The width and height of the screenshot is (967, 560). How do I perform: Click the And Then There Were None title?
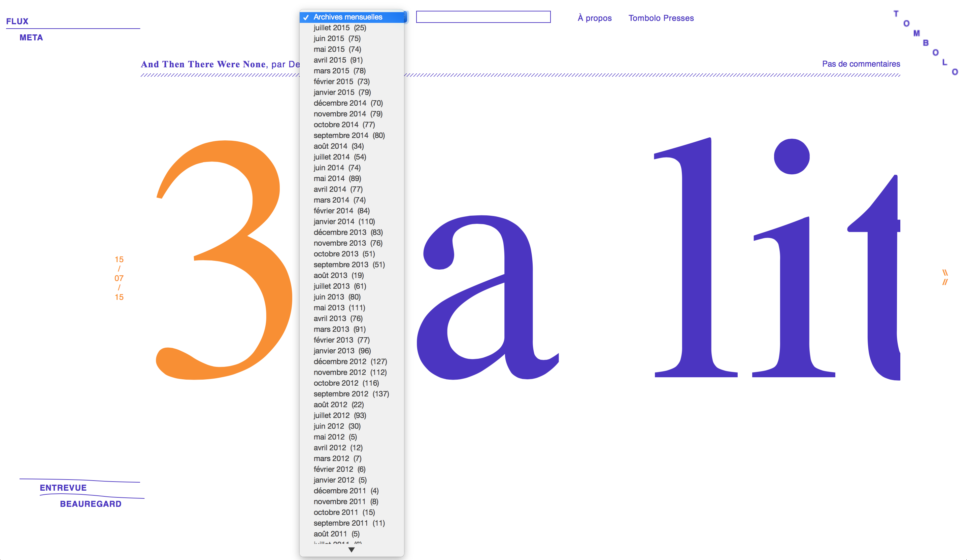pos(203,64)
